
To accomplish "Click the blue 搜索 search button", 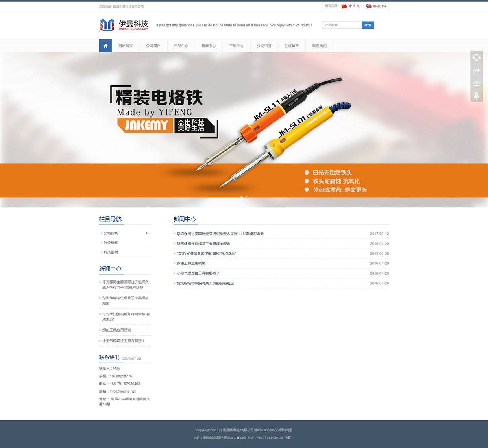I will (368, 25).
